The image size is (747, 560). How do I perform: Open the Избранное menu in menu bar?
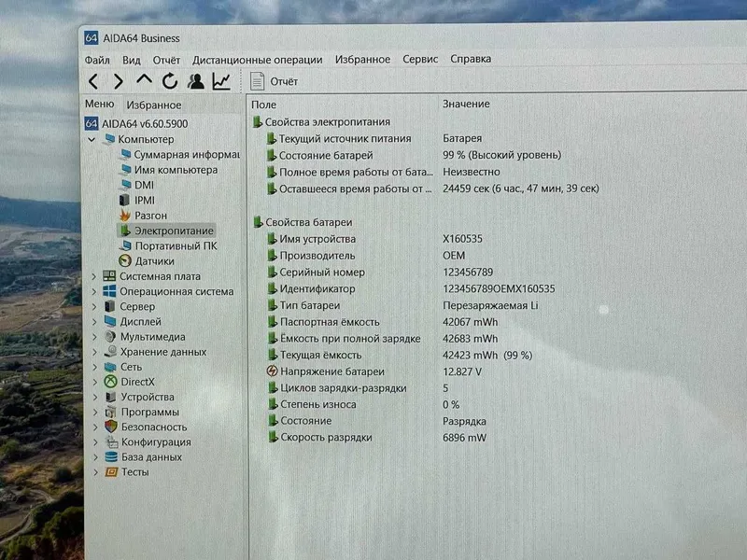click(x=362, y=60)
